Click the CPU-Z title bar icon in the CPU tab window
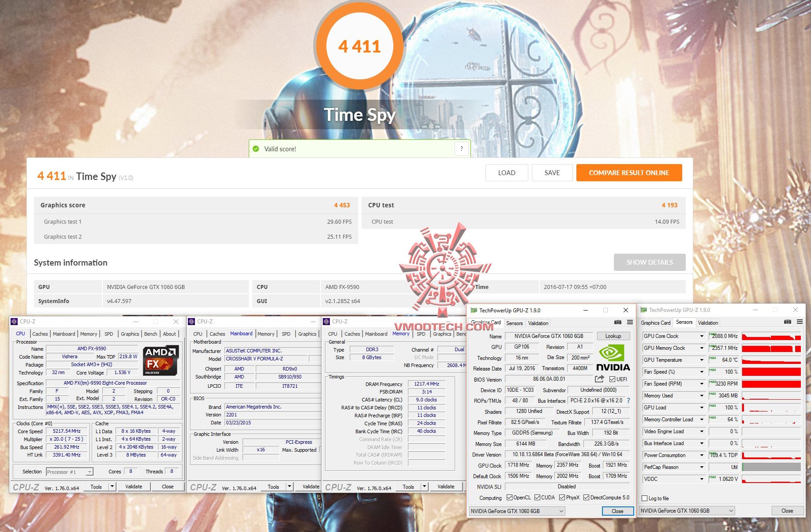811x532 pixels. tap(15, 322)
